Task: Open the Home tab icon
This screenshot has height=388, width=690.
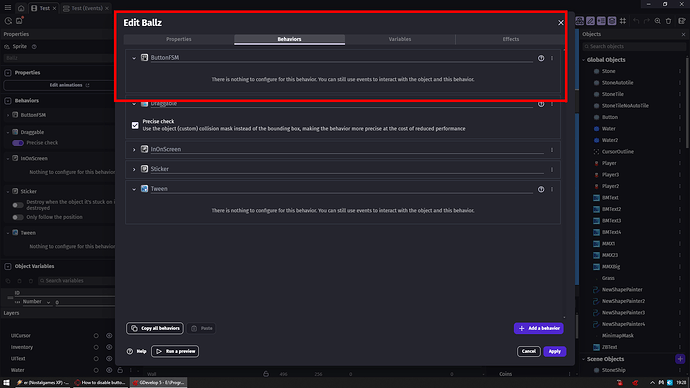Action: pos(21,8)
